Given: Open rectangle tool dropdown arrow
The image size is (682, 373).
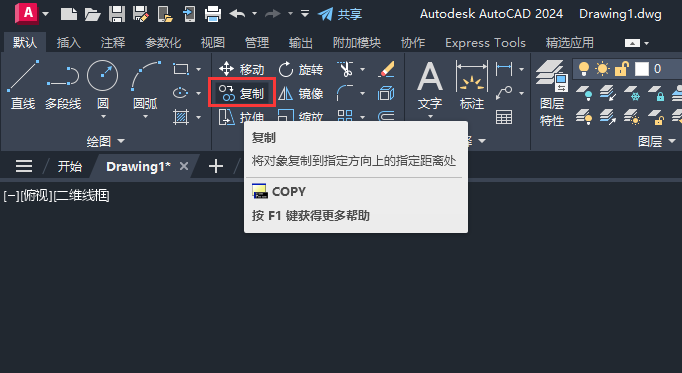Looking at the screenshot, I should click(198, 69).
